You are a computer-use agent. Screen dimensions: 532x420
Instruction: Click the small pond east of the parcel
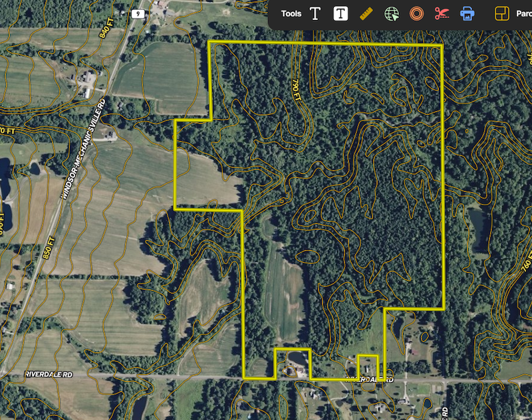(477, 225)
